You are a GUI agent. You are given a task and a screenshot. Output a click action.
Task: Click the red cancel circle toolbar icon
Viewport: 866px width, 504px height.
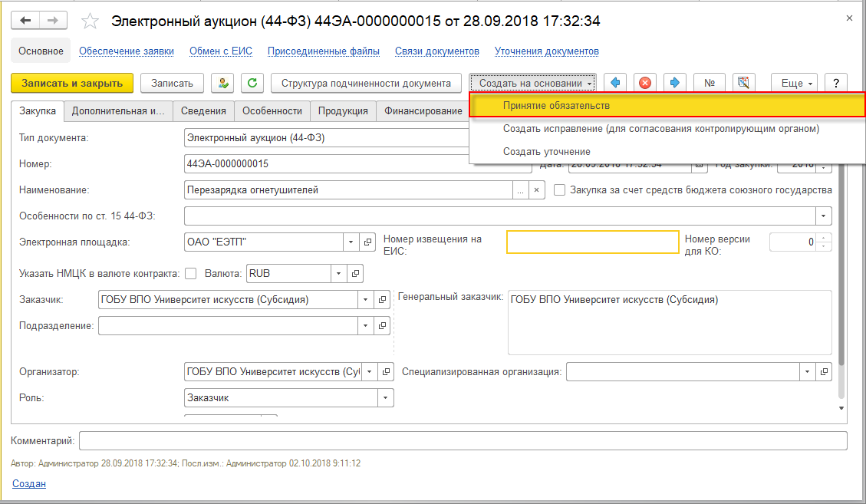click(x=644, y=83)
